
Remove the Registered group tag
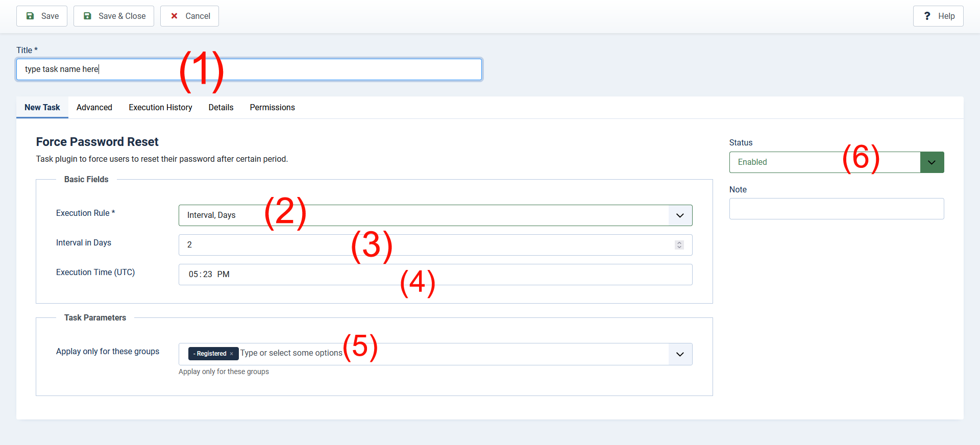click(x=231, y=354)
